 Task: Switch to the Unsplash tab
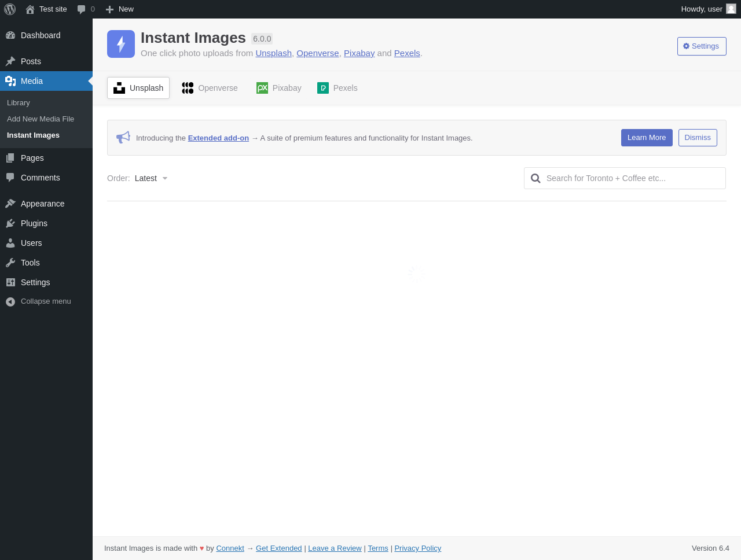(x=138, y=88)
